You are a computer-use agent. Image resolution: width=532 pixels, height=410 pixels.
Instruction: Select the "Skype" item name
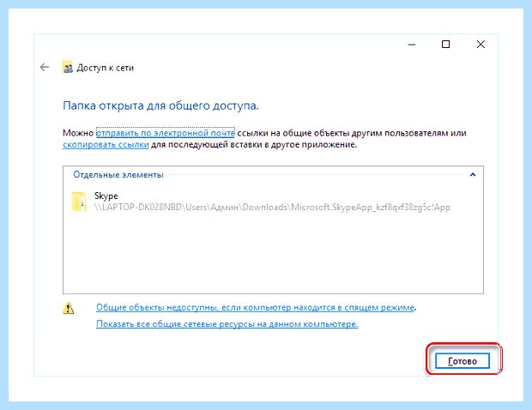pos(106,196)
